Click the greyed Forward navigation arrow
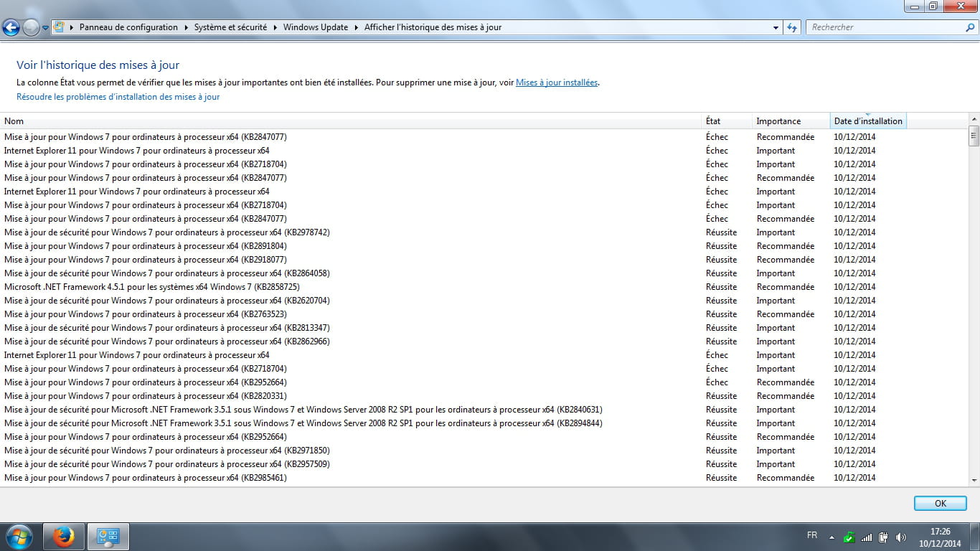980x551 pixels. point(31,27)
